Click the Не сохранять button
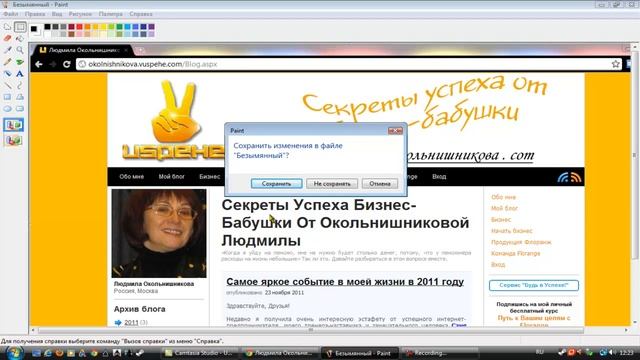This screenshot has width=640, height=360. click(x=332, y=184)
